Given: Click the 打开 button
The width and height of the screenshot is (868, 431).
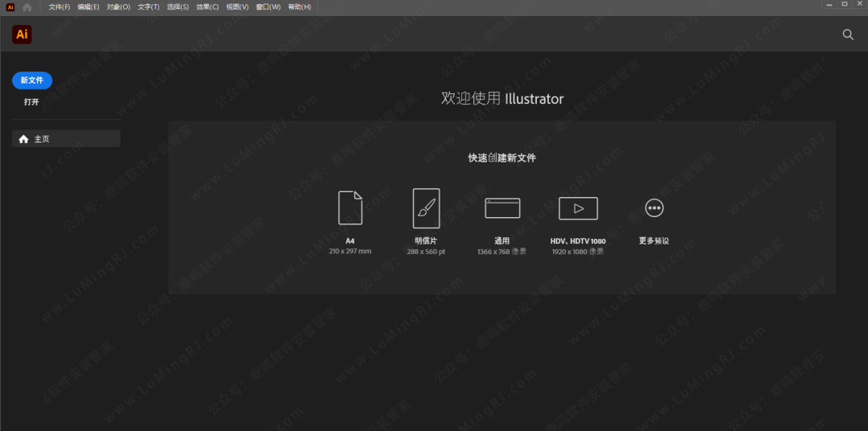Looking at the screenshot, I should coord(31,102).
